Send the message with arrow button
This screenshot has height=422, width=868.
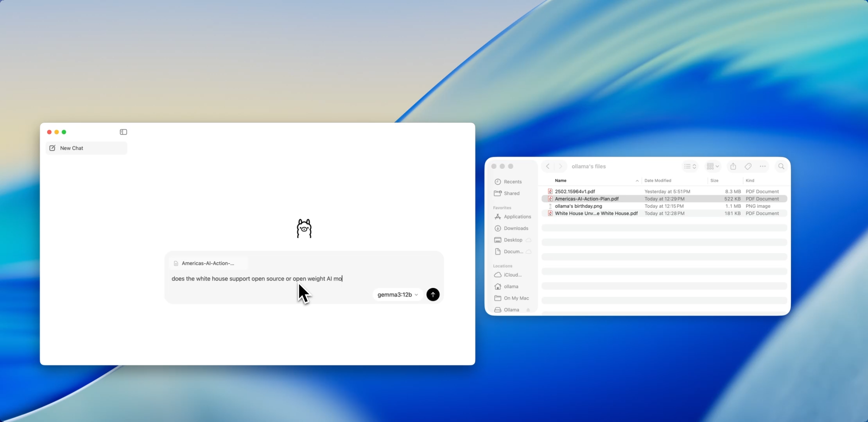[x=433, y=294]
